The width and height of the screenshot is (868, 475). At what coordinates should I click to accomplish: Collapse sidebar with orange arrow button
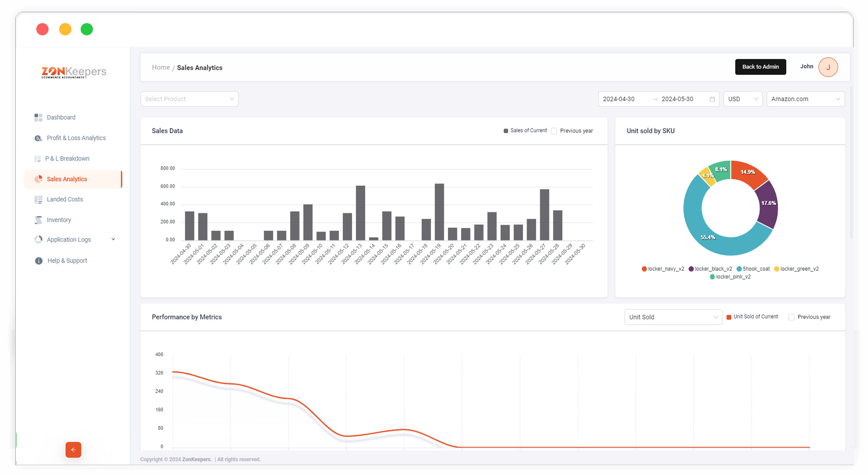coord(73,450)
